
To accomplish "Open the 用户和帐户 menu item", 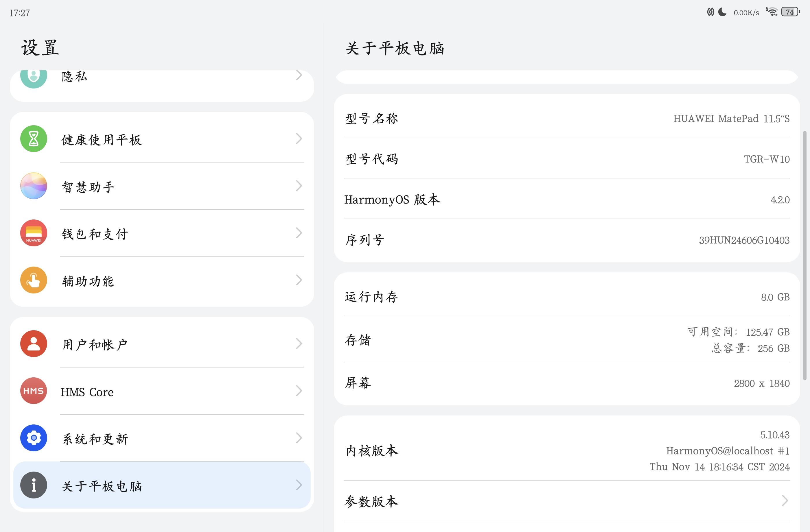I will 95,345.
